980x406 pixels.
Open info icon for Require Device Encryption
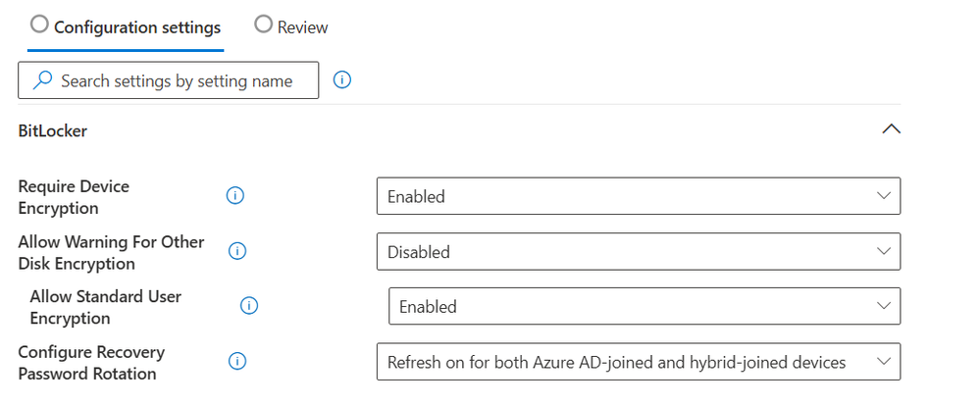coord(235,196)
